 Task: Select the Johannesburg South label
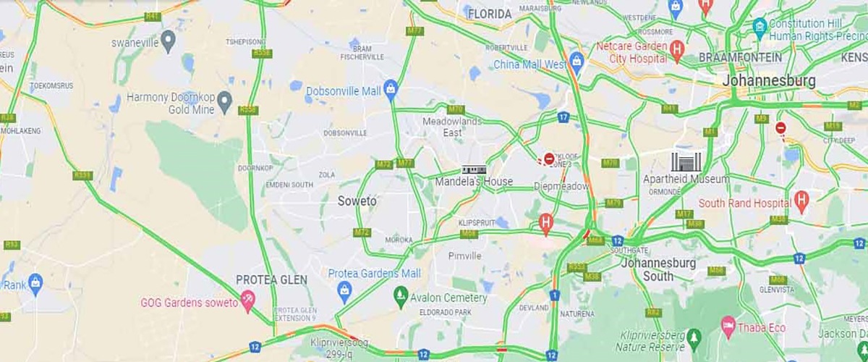tap(658, 269)
